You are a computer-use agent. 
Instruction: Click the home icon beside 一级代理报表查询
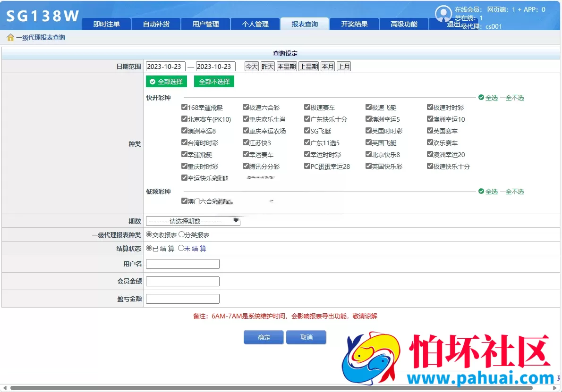click(10, 37)
